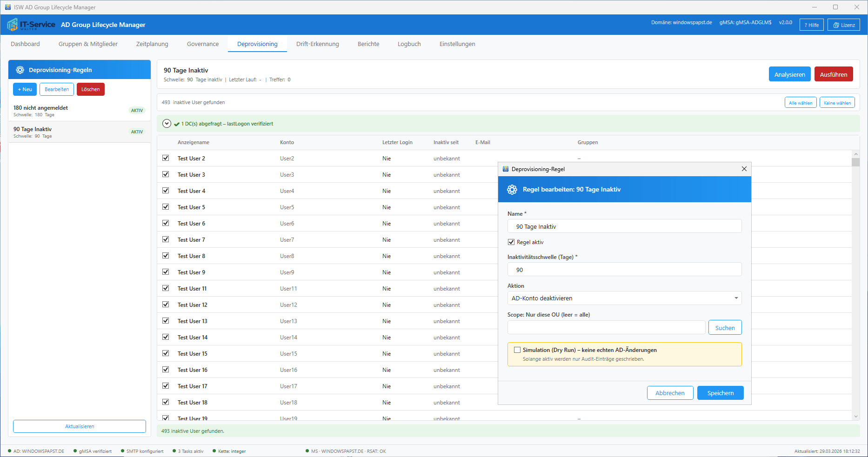Click the IT-Service logo icon
868x457 pixels.
[x=13, y=25]
